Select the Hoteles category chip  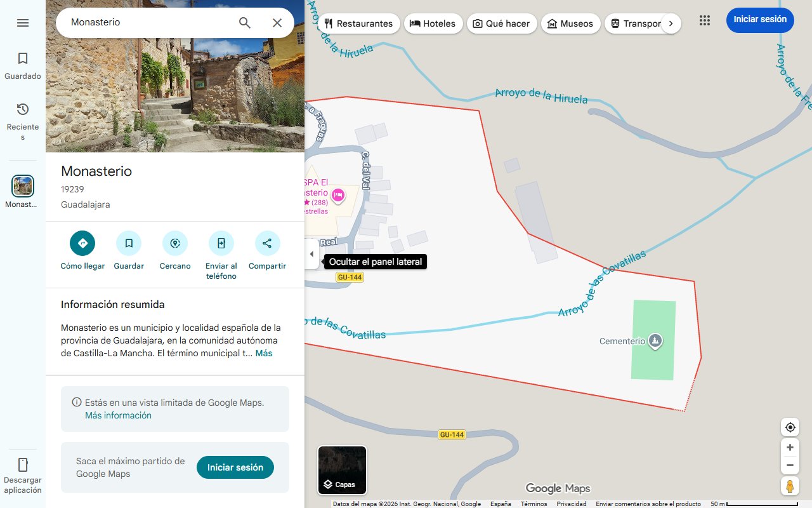(433, 23)
